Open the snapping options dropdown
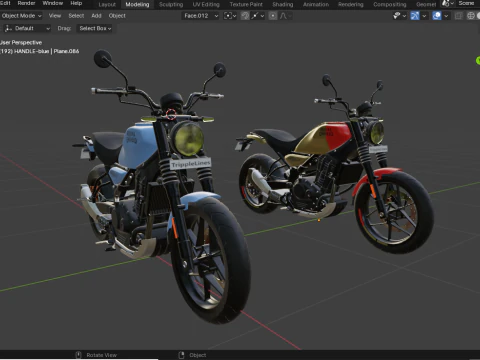480x360 pixels. point(258,16)
